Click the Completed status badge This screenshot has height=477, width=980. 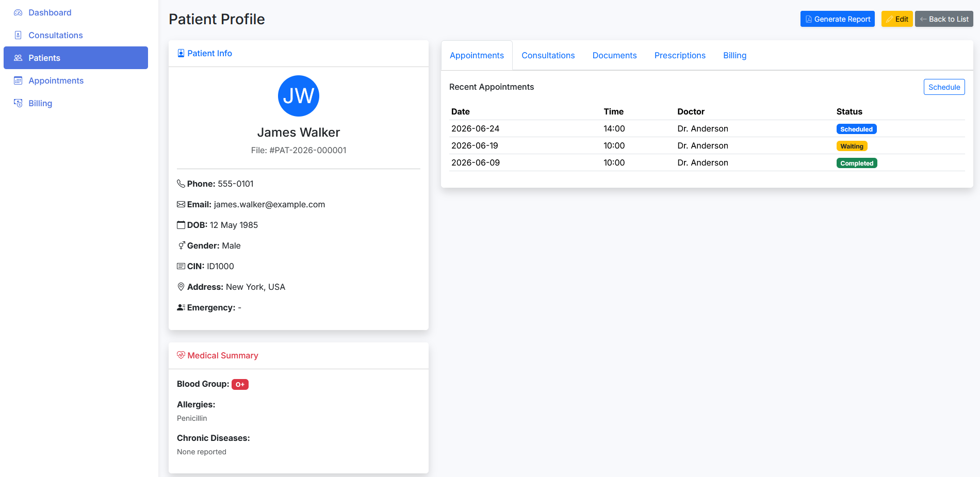point(857,163)
